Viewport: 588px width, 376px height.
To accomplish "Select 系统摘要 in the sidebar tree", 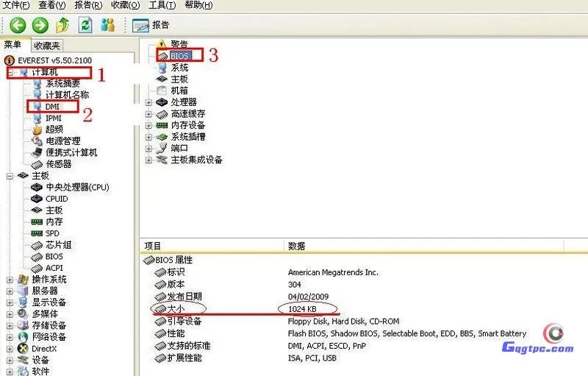I will tap(62, 83).
